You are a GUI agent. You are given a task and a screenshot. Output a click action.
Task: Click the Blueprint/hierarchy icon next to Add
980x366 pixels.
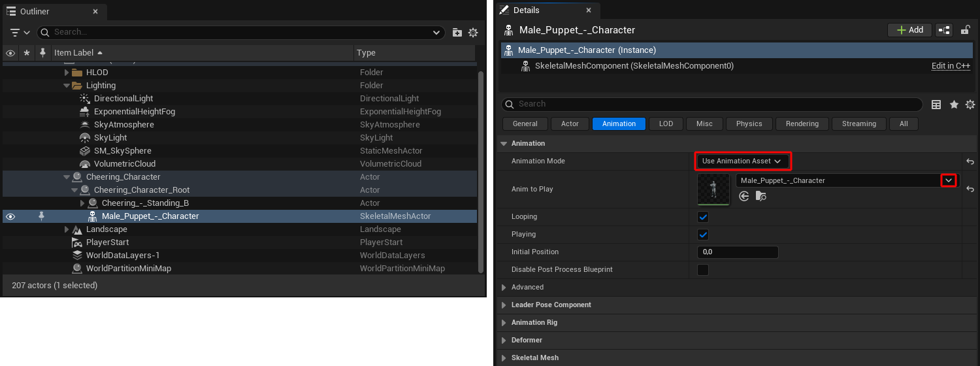[x=944, y=30]
